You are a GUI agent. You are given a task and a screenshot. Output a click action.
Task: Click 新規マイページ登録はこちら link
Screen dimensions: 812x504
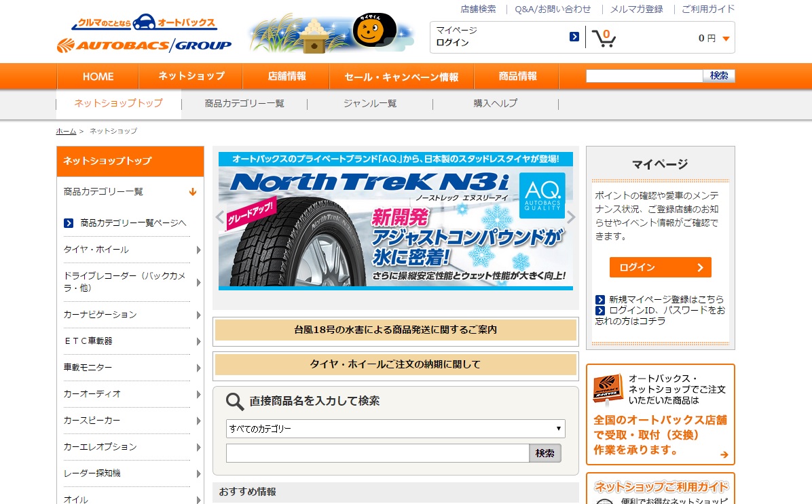click(x=664, y=298)
